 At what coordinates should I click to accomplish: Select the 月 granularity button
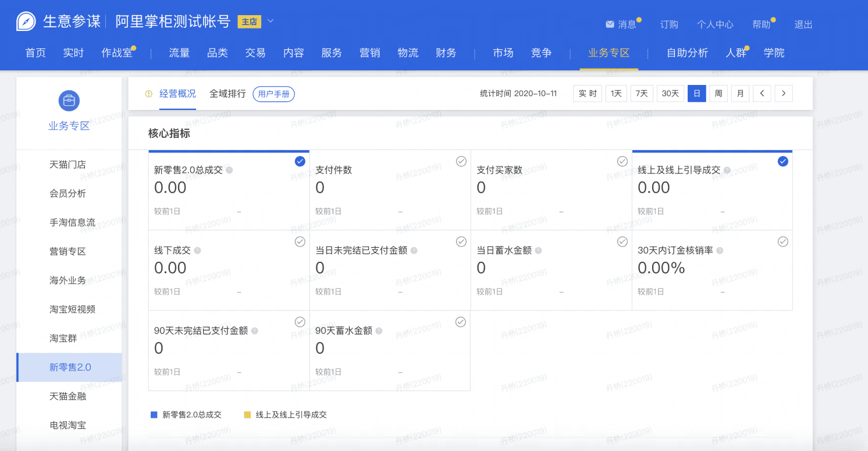pyautogui.click(x=740, y=93)
